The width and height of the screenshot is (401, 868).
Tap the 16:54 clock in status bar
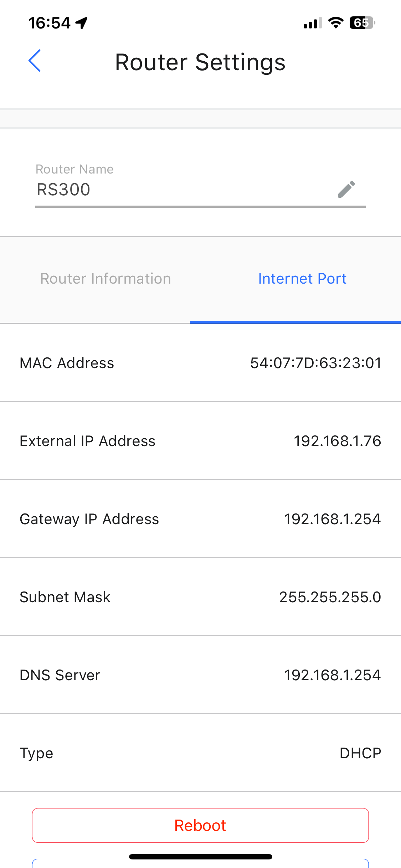pos(50,23)
